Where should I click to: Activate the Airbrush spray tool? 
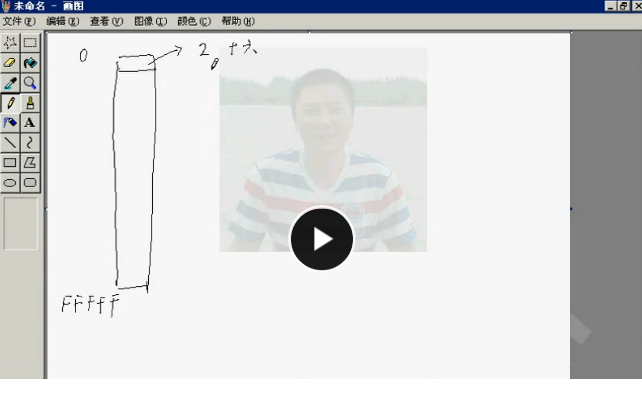[10, 122]
